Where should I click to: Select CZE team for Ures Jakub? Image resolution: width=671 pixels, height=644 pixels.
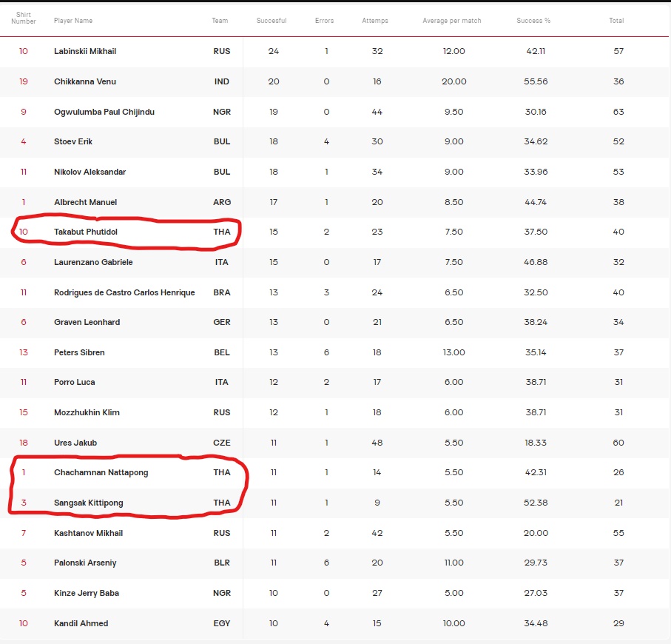point(222,443)
